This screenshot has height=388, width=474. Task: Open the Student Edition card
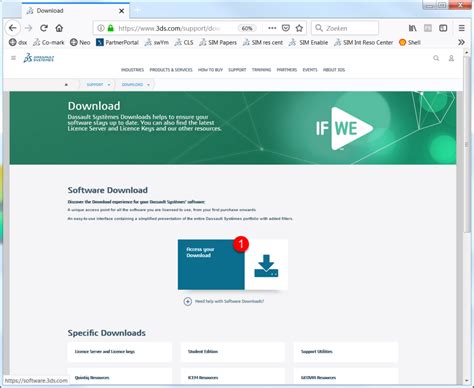pyautogui.click(x=233, y=352)
